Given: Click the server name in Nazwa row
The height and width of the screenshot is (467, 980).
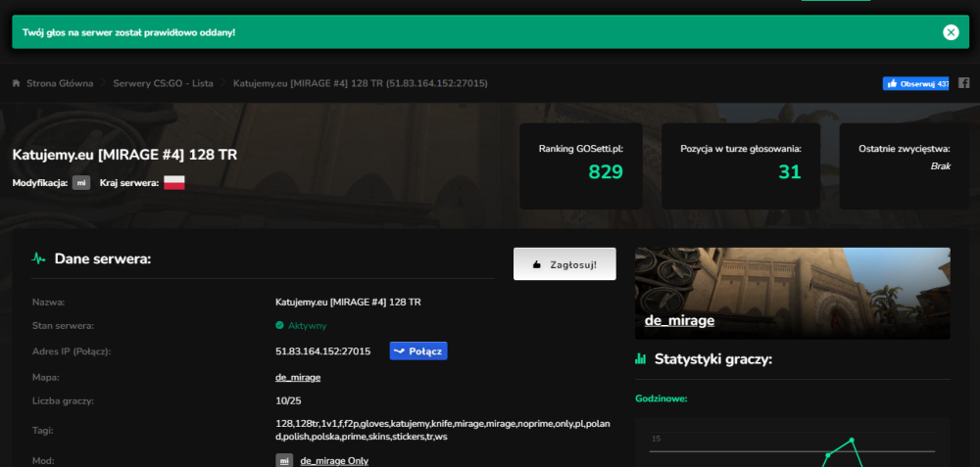Looking at the screenshot, I should coord(348,303).
